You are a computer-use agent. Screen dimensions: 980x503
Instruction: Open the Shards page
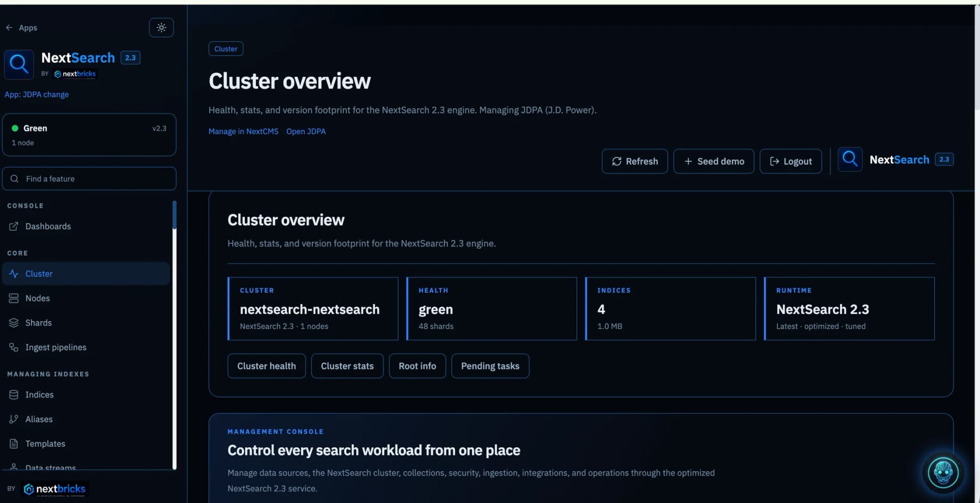tap(86, 323)
